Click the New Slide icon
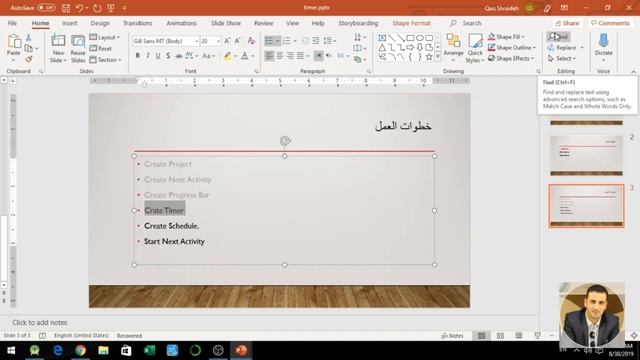This screenshot has width=640, height=360. [58, 48]
